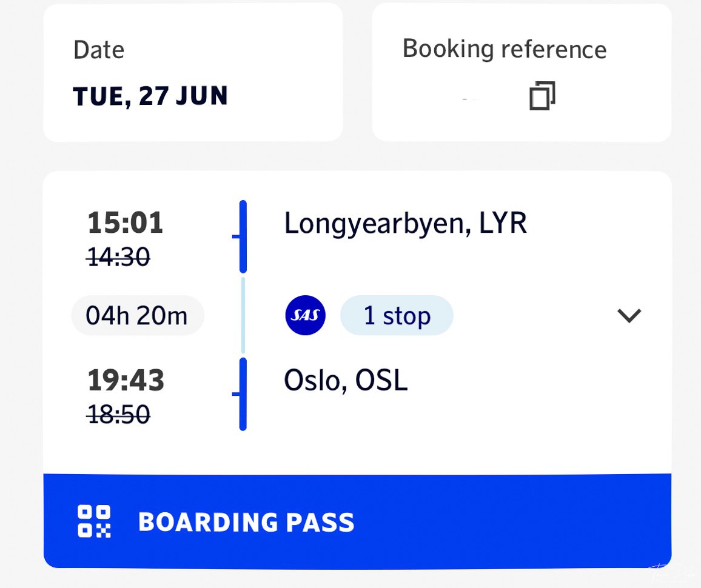Open the BOARDING PASS button
The width and height of the screenshot is (701, 588).
click(x=357, y=521)
